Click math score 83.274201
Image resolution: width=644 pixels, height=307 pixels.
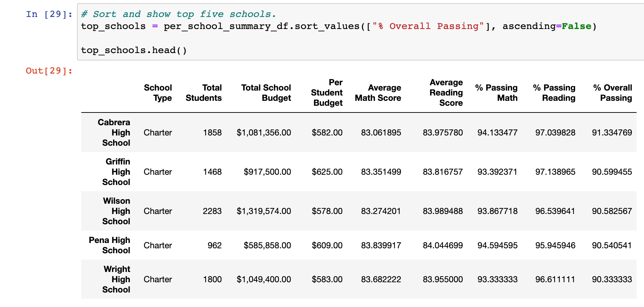point(381,211)
